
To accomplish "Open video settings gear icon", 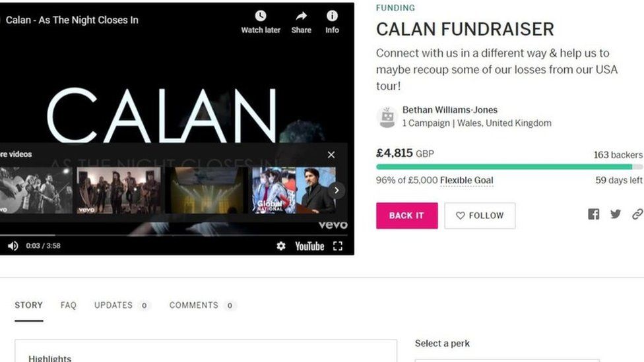I will 281,246.
